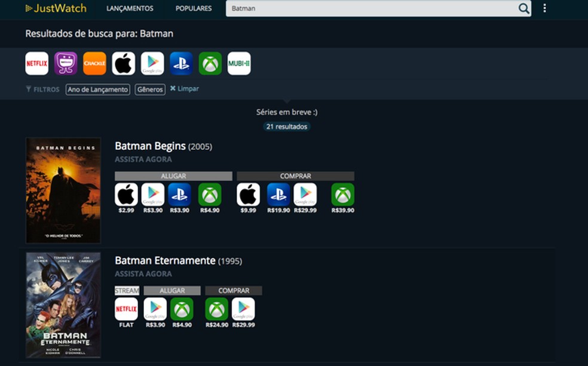Open the Batman Eternamente title link
This screenshot has height=366, width=588.
pyautogui.click(x=165, y=260)
